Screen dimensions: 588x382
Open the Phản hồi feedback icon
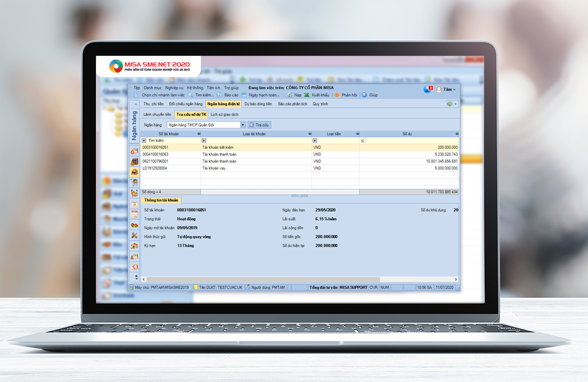(x=337, y=95)
